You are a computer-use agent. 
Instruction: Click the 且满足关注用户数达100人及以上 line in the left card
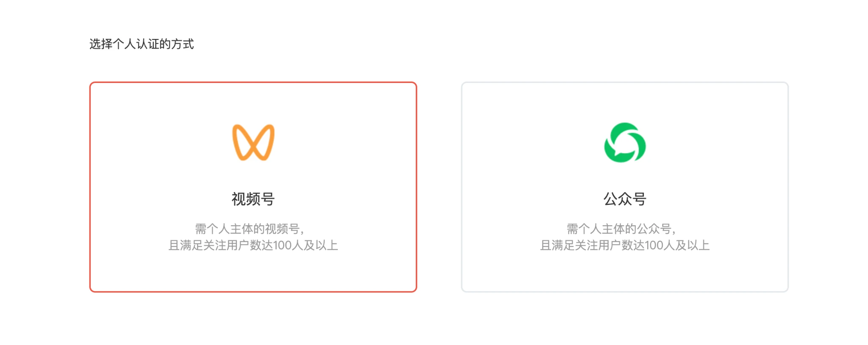(253, 246)
